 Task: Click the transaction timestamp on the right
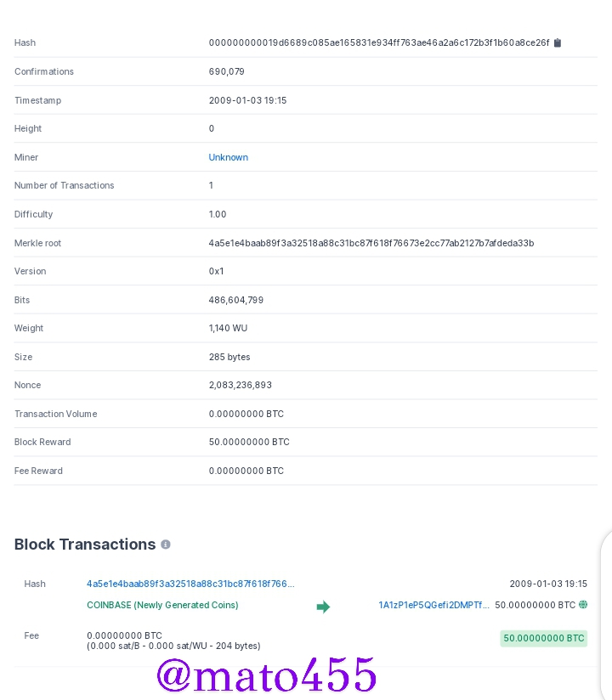coord(548,584)
